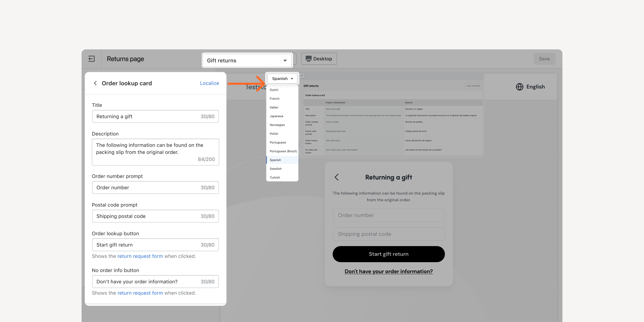Open the Spanish language dropdown
The width and height of the screenshot is (644, 322).
pyautogui.click(x=282, y=79)
